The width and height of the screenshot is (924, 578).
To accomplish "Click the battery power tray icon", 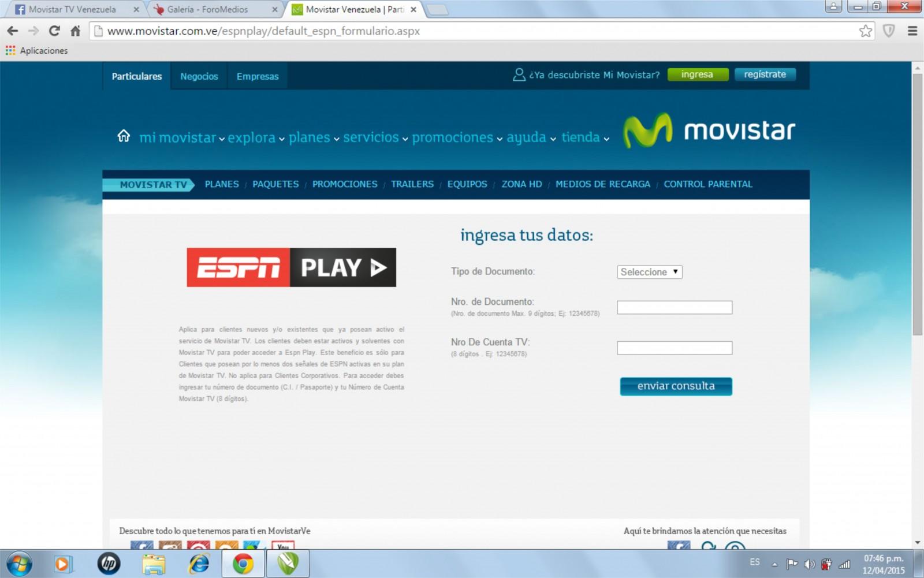I will click(826, 564).
